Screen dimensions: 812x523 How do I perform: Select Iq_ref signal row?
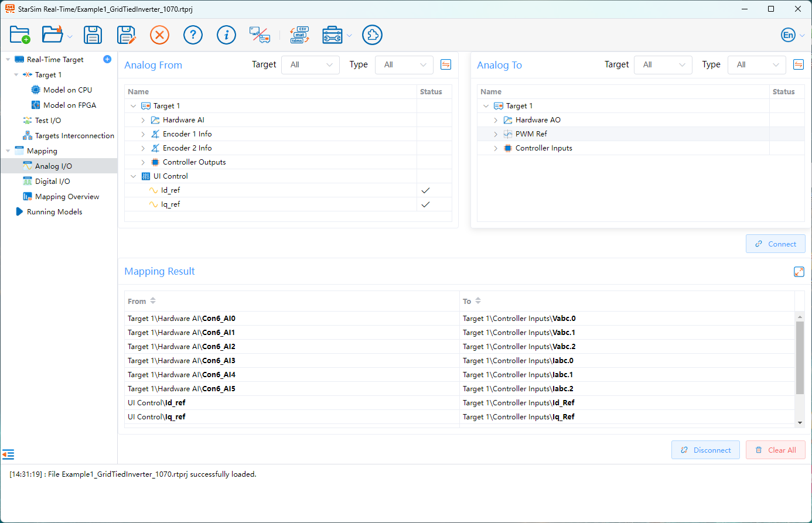point(288,204)
